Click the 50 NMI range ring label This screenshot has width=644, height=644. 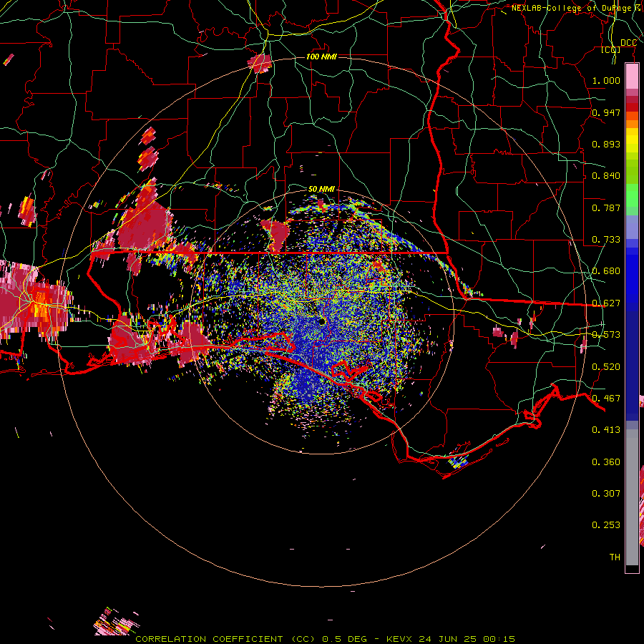[x=321, y=189]
